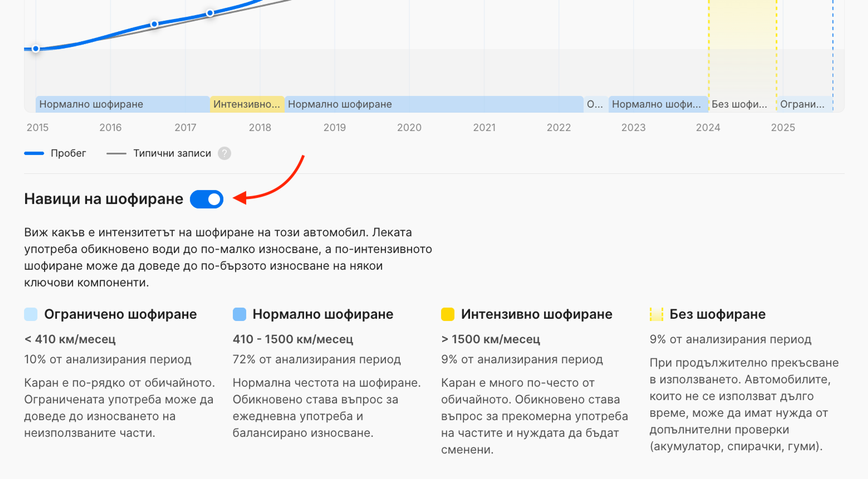This screenshot has width=868, height=479.
Task: Click the Пробег legend entry
Action: pos(55,153)
